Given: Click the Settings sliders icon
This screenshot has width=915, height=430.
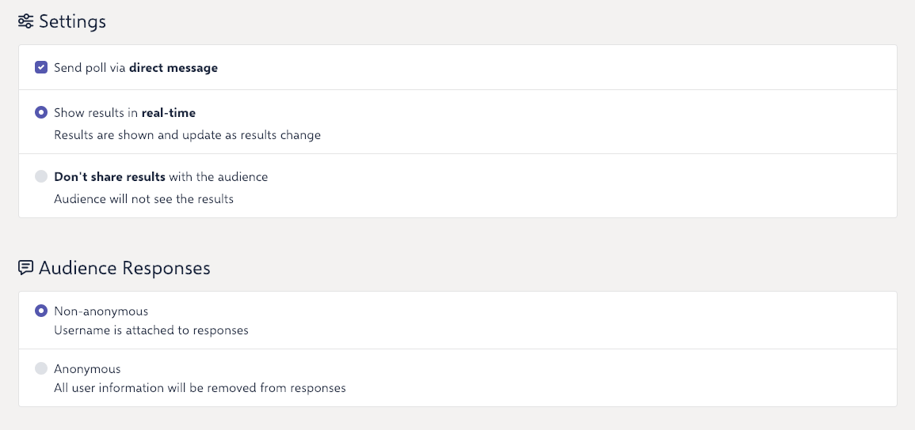Looking at the screenshot, I should 26,22.
